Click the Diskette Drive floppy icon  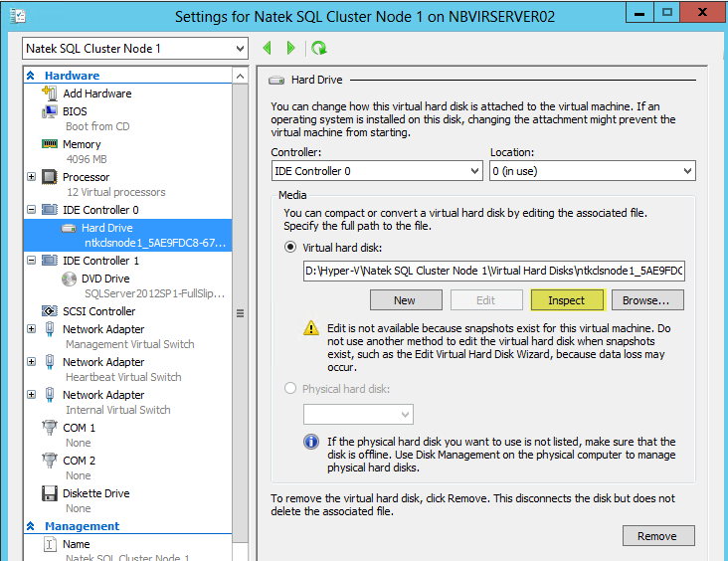[50, 493]
